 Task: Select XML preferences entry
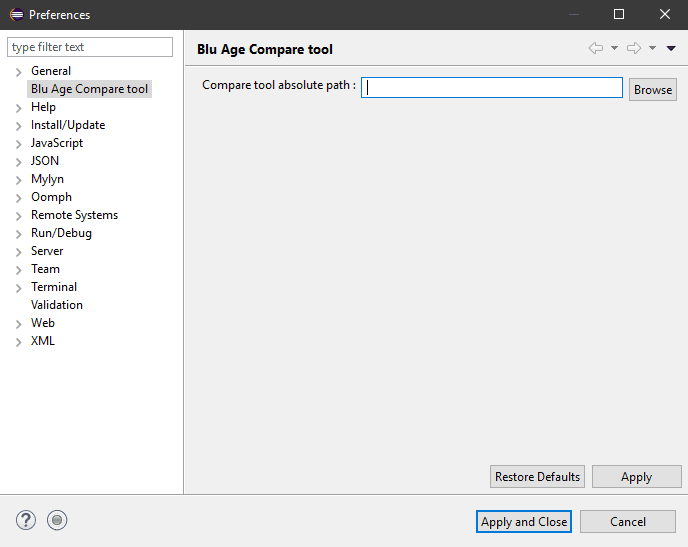click(43, 341)
